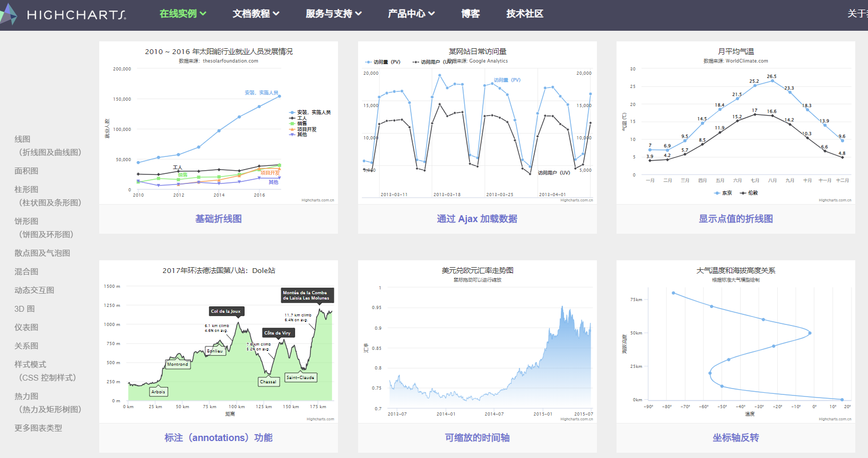This screenshot has height=458, width=868.
Task: Click the Arbois label on elevation chart
Action: (x=158, y=392)
